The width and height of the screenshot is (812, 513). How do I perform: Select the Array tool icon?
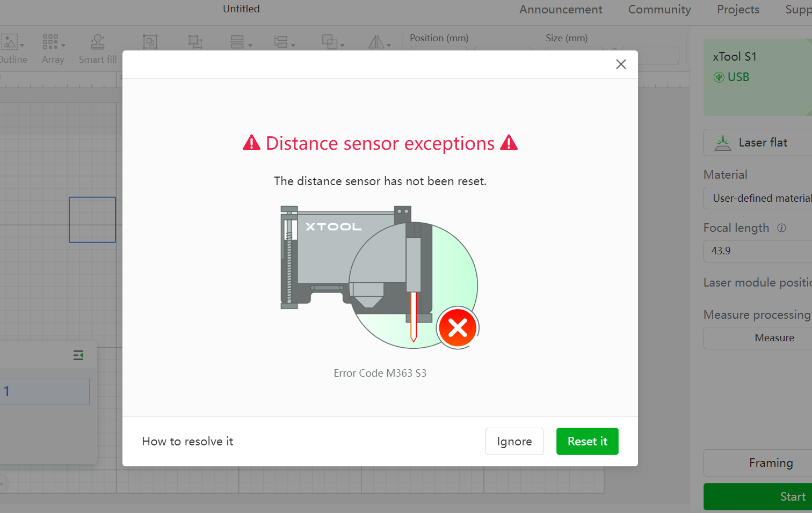pyautogui.click(x=50, y=42)
